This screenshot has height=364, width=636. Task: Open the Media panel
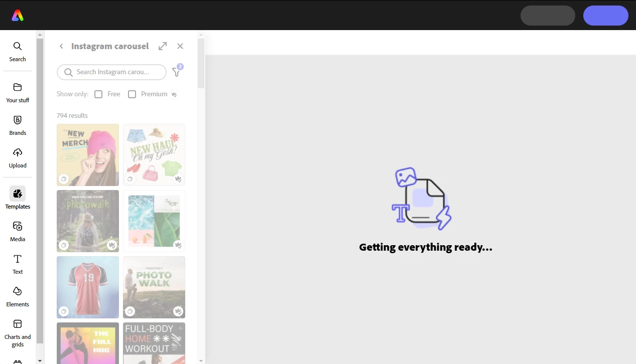18,232
